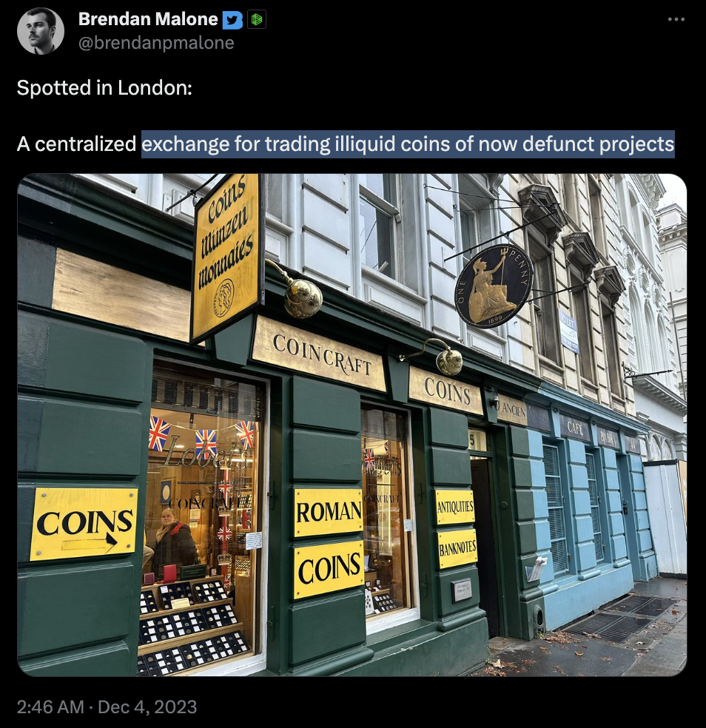Click the yellow Roman sign in photo
The height and width of the screenshot is (728, 706).
pyautogui.click(x=329, y=512)
